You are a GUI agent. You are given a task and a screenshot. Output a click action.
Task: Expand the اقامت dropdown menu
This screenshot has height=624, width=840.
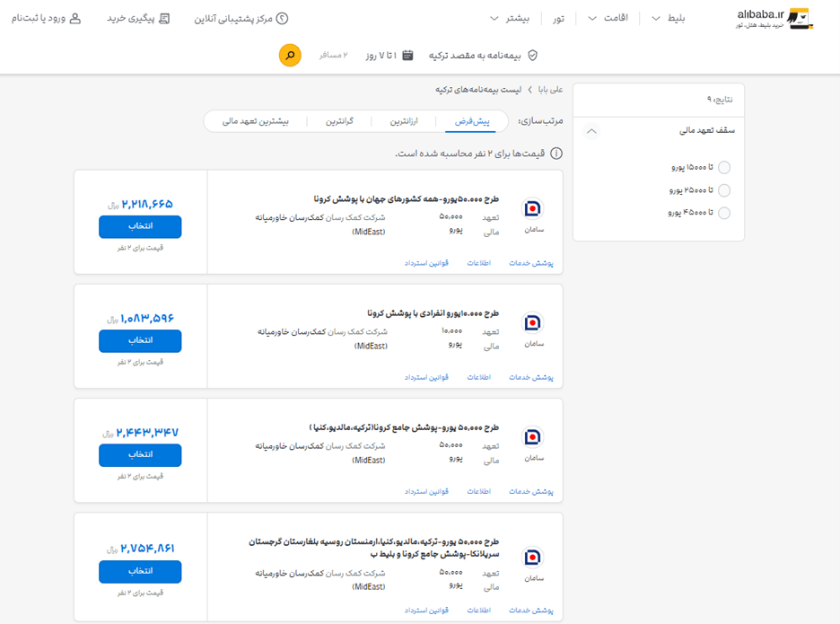[x=608, y=18]
